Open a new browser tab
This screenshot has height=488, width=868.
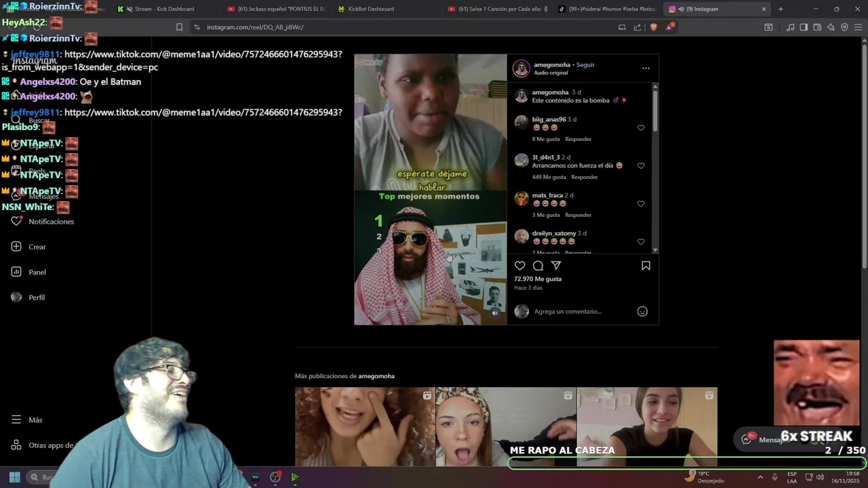pos(781,9)
